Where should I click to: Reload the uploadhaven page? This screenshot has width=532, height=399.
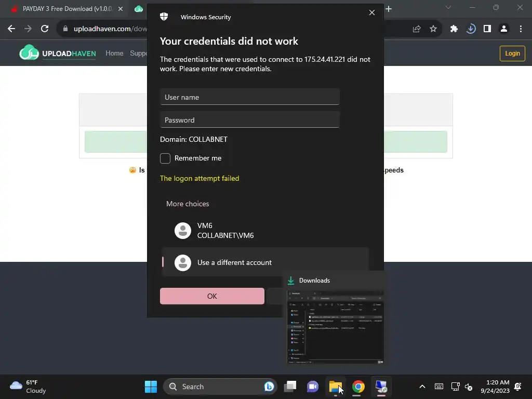pyautogui.click(x=45, y=29)
